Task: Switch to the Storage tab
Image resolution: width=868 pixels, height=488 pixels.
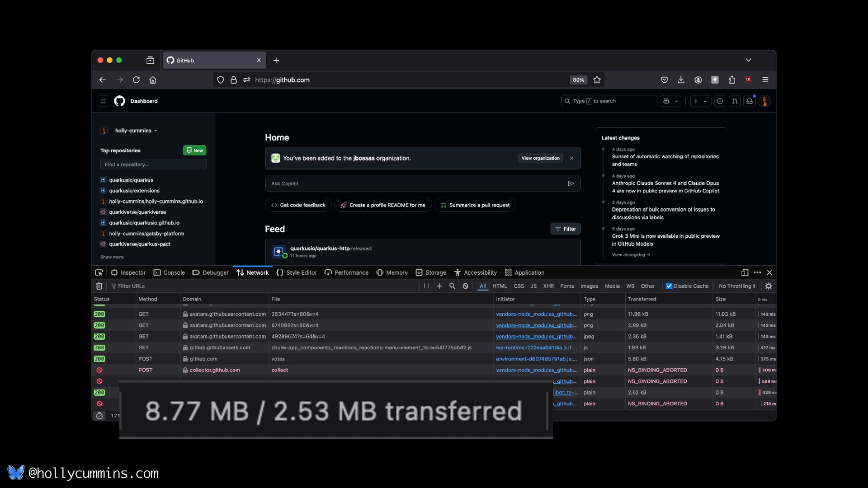Action: click(x=431, y=272)
